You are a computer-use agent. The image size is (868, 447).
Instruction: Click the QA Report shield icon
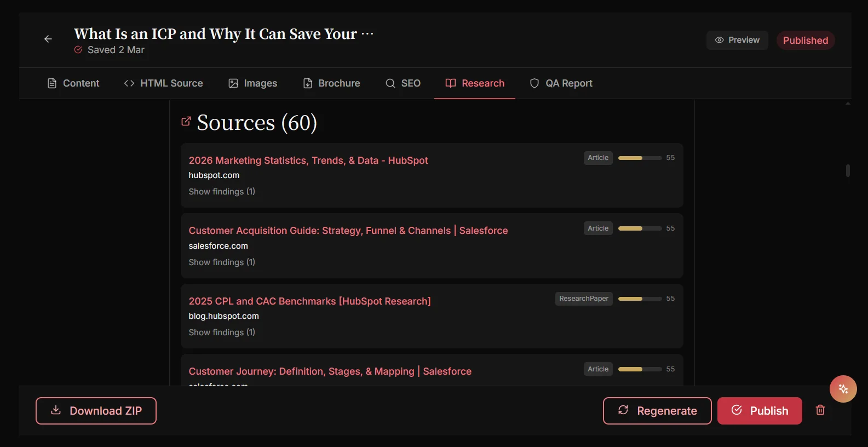point(534,83)
